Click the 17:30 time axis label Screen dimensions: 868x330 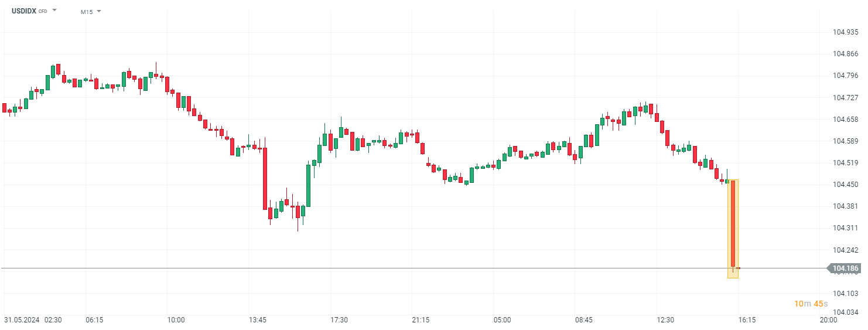(x=339, y=320)
